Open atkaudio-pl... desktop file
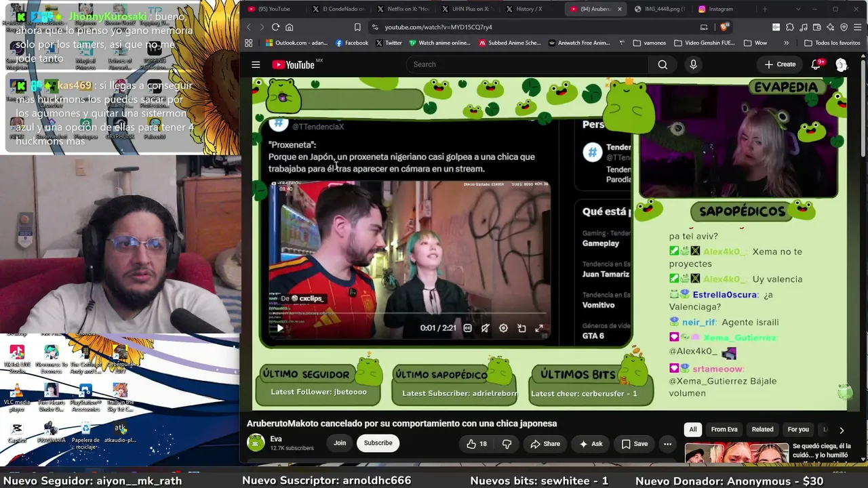Screen dimensions: 868x488 tap(120, 433)
